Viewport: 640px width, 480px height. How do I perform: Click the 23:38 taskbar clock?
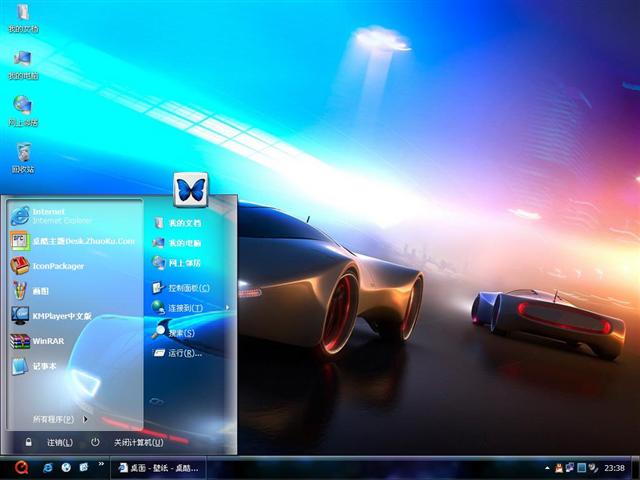tap(614, 468)
